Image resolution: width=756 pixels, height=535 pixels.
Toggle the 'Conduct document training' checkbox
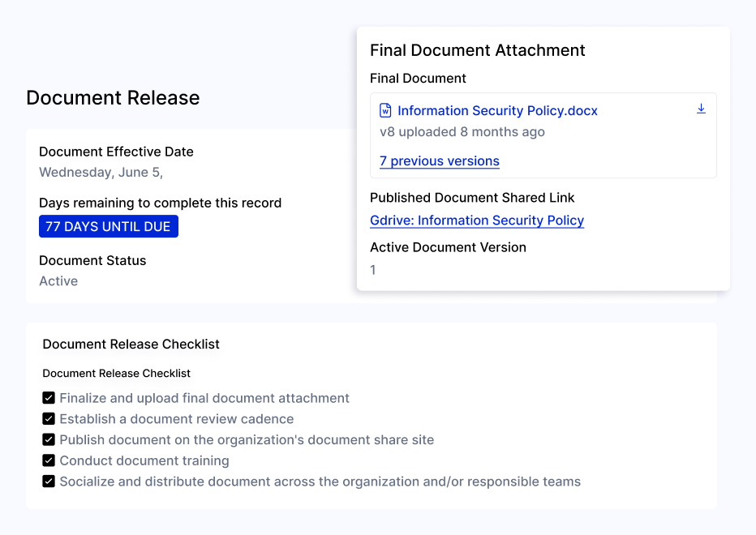point(49,461)
